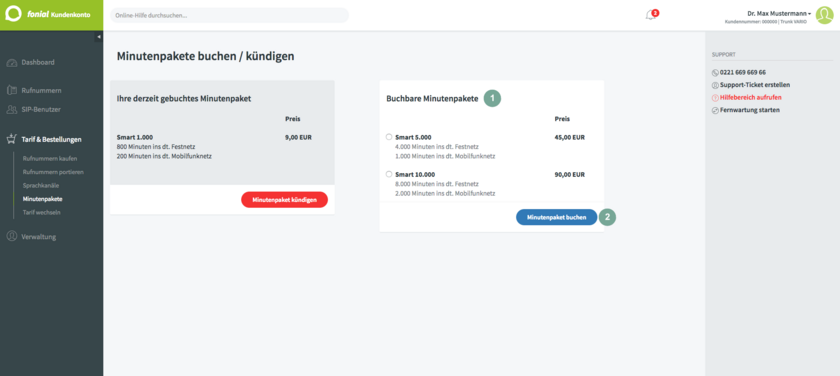
Task: Click Support-Ticket erstellen link
Action: pyautogui.click(x=755, y=85)
